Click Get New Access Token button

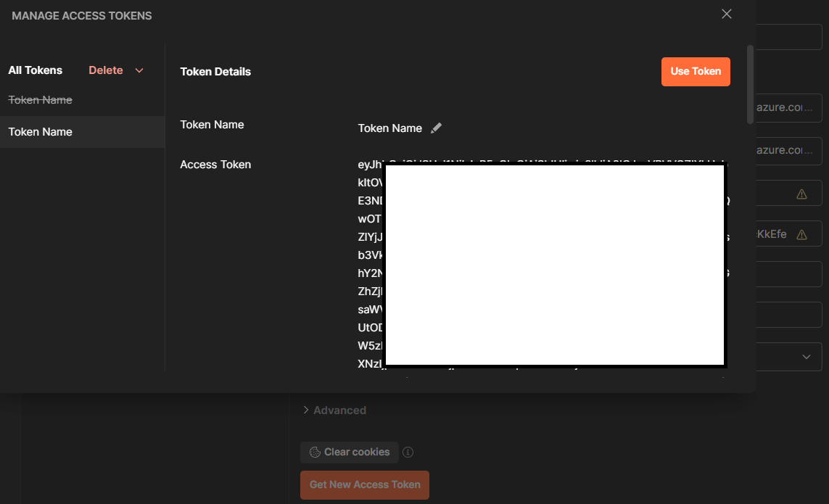pyautogui.click(x=365, y=484)
